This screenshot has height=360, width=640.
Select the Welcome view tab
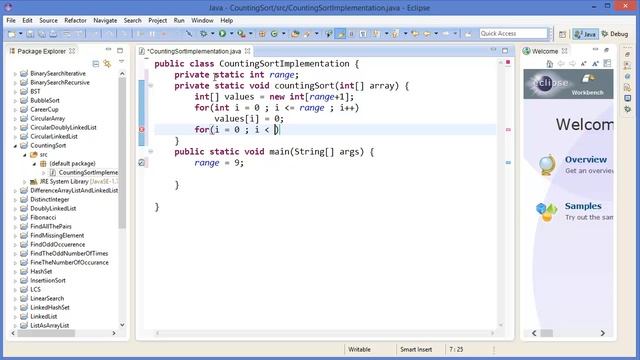pyautogui.click(x=544, y=51)
